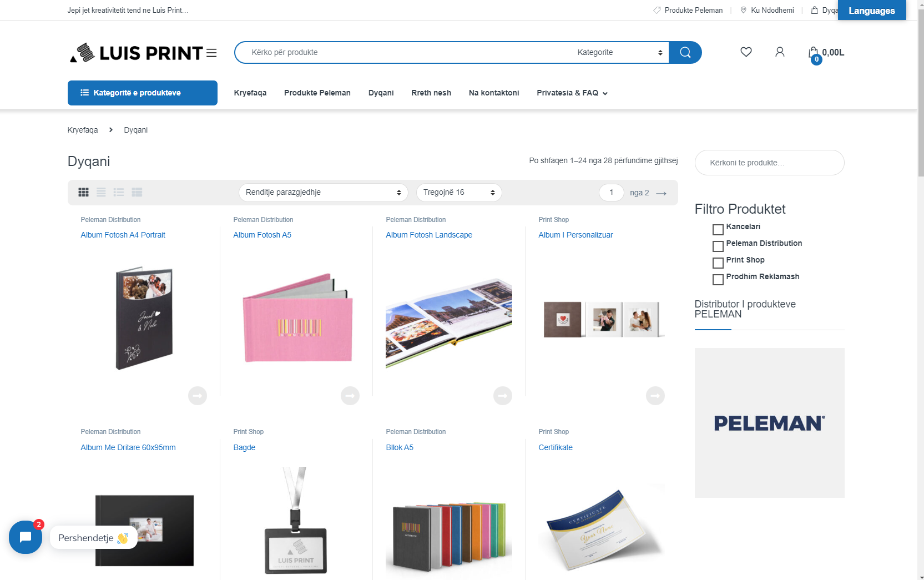
Task: Click the hamburger menu beside logo
Action: coord(211,53)
